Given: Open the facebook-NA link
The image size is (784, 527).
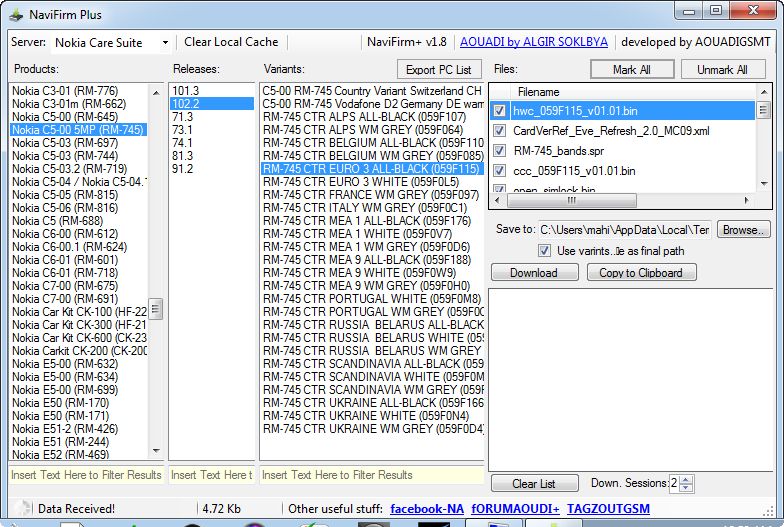Looking at the screenshot, I should pos(427,509).
